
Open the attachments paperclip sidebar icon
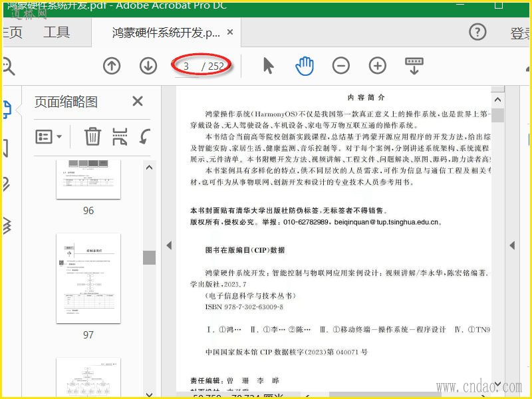(7, 185)
